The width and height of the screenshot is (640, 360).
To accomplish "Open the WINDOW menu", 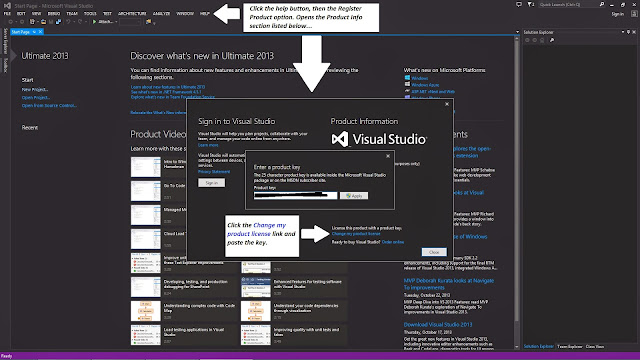I will click(185, 13).
